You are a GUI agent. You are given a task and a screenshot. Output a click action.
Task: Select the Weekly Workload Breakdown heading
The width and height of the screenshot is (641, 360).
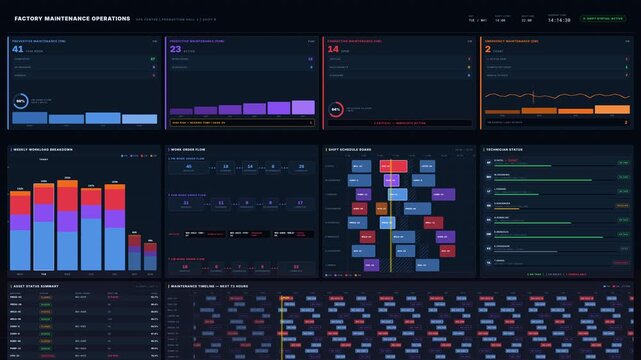tap(43, 150)
